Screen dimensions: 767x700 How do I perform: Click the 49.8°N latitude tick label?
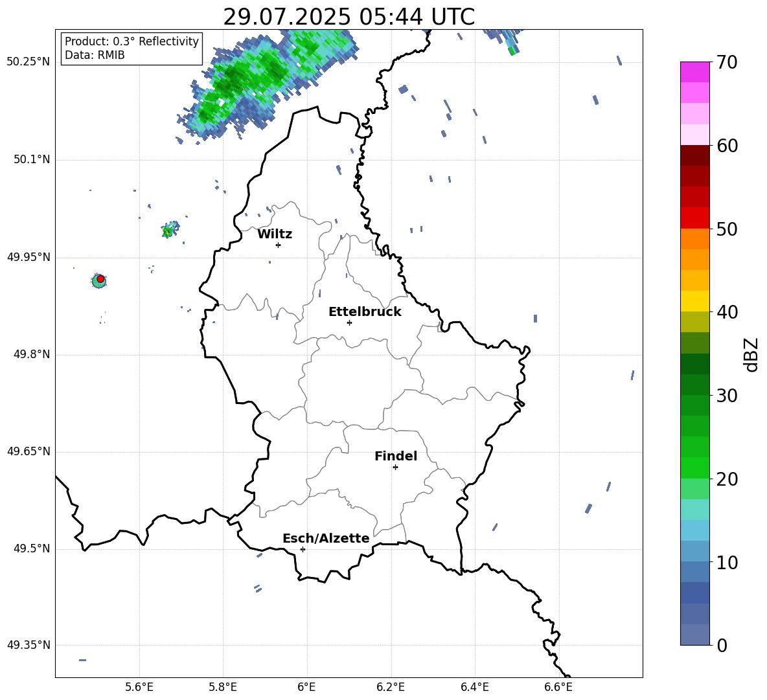click(32, 354)
